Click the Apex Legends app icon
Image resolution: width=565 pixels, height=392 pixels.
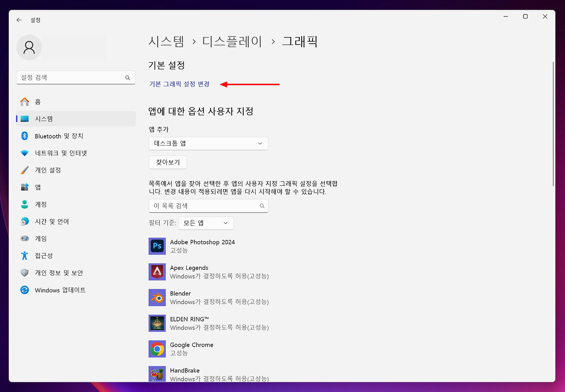pyautogui.click(x=157, y=272)
